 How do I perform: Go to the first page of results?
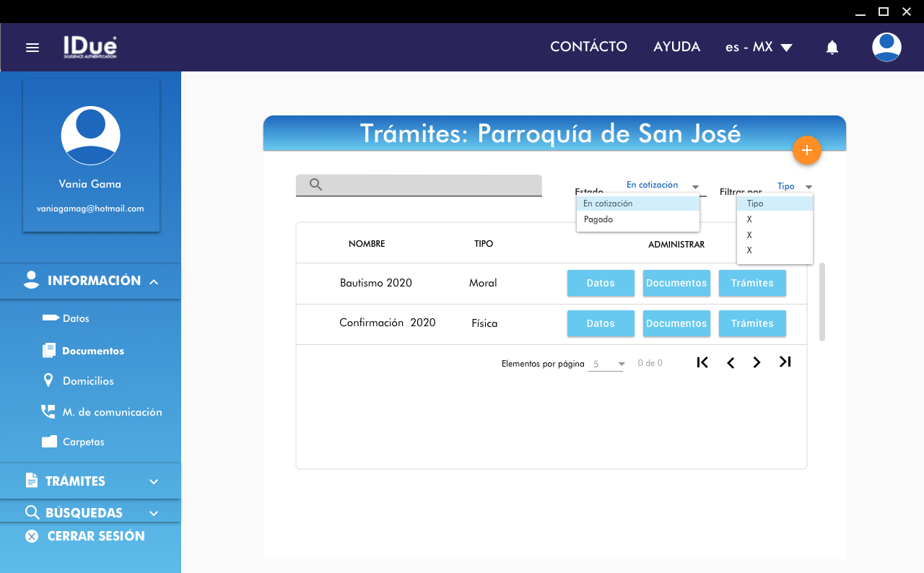click(702, 362)
